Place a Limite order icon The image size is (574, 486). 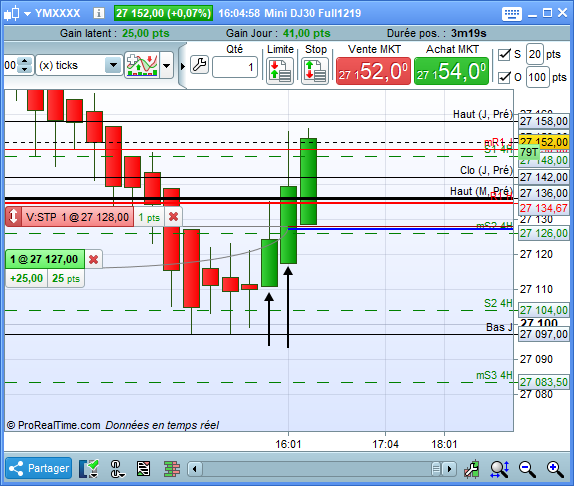(x=280, y=71)
